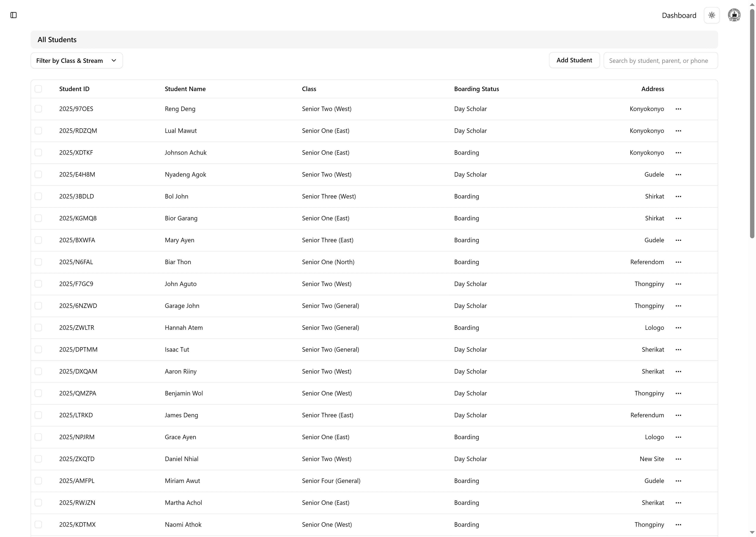Open the school logo profile avatar
756x537 pixels.
[734, 15]
